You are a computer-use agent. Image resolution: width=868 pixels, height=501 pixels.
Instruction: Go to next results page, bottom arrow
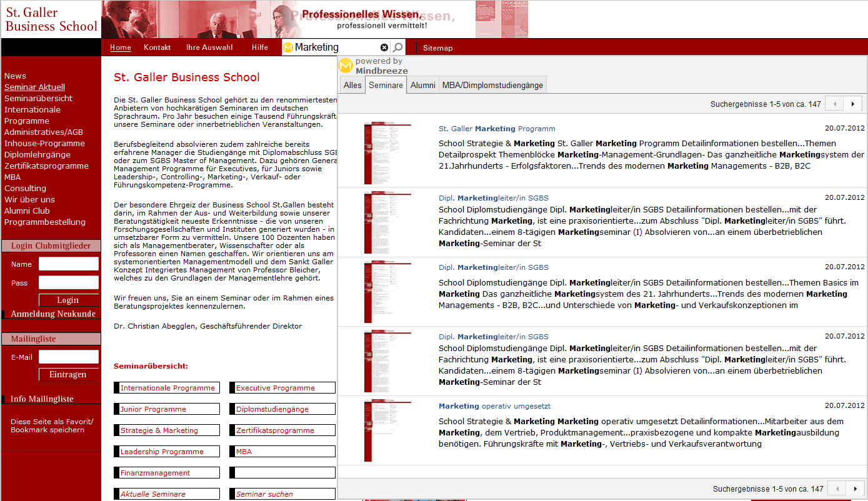(855, 489)
